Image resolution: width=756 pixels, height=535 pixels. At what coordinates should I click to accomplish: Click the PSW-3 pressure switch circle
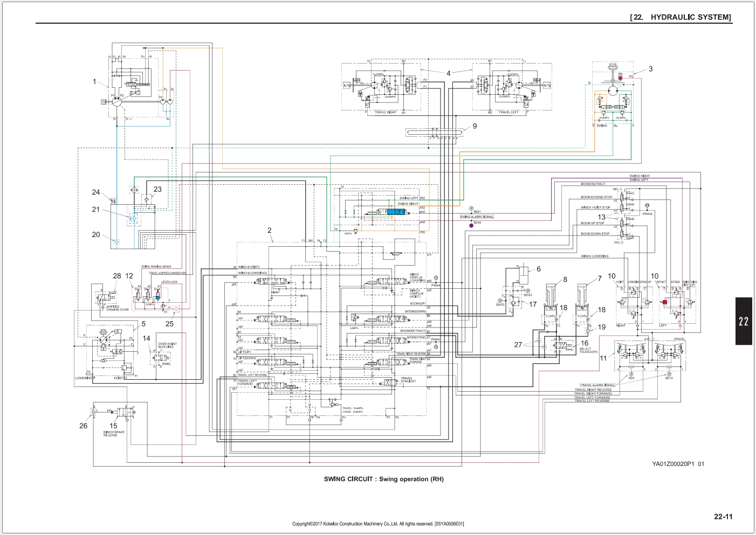point(647,205)
